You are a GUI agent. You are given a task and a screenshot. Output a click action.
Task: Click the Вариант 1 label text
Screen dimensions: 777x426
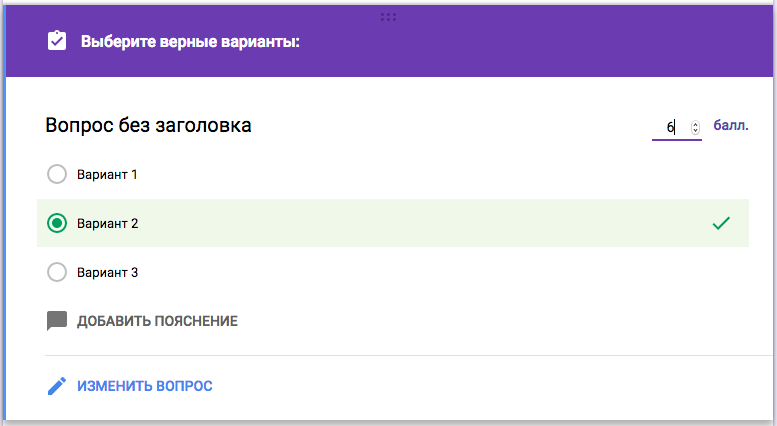[107, 174]
